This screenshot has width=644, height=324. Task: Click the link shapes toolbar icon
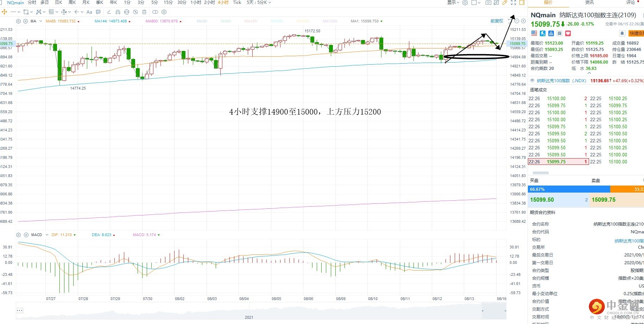pos(155,12)
